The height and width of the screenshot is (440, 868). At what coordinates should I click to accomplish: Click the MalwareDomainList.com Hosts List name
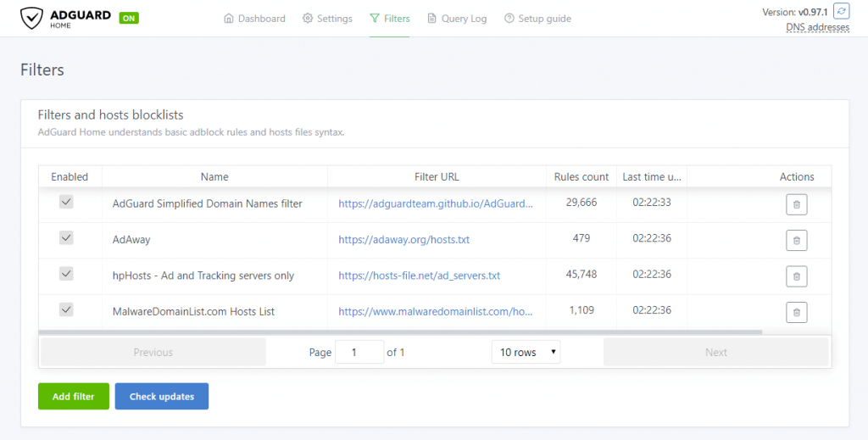tap(193, 312)
